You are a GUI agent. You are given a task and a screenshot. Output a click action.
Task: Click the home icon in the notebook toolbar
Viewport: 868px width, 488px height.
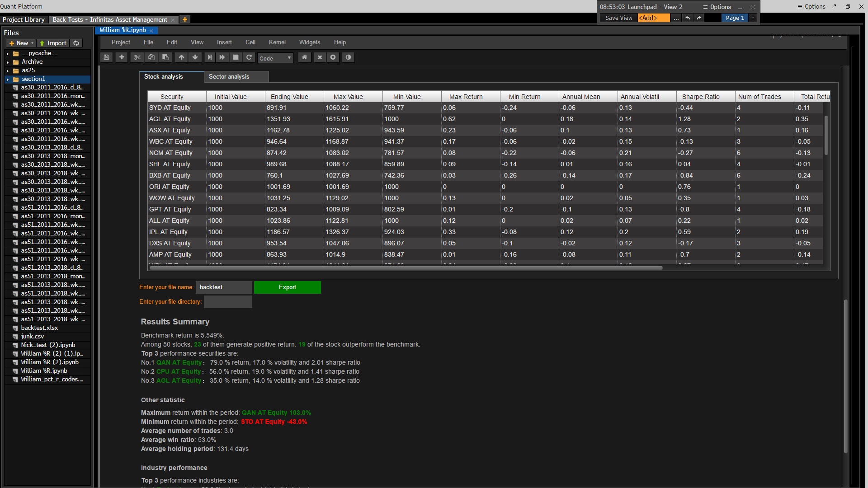tap(304, 57)
